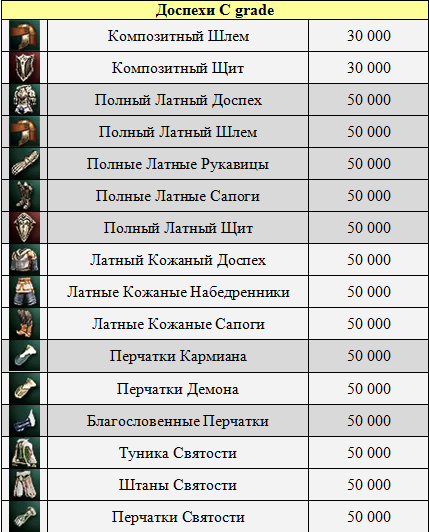Screen dimensions: 429x532
Task: Select the Полный Латный Шлем name cell
Action: tap(178, 132)
